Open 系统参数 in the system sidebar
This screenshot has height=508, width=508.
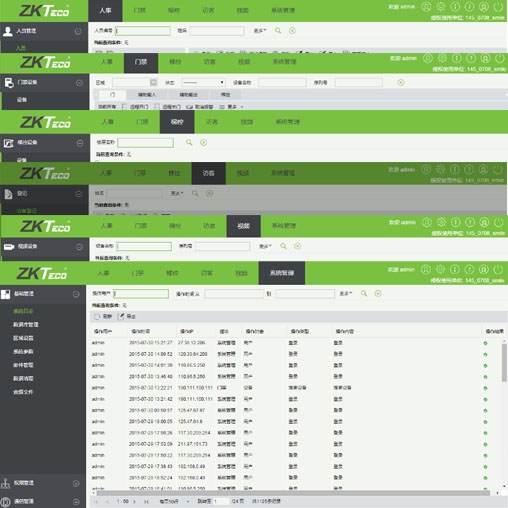pos(23,352)
